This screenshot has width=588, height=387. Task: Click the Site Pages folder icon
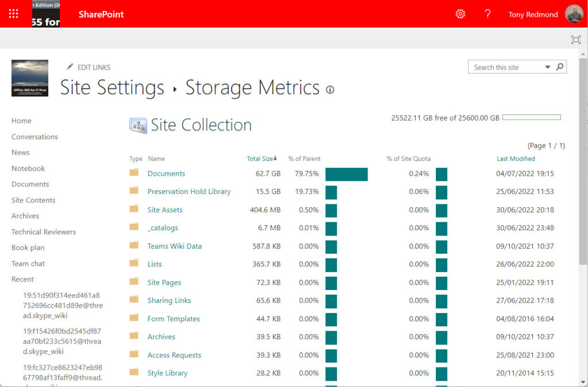click(x=134, y=281)
